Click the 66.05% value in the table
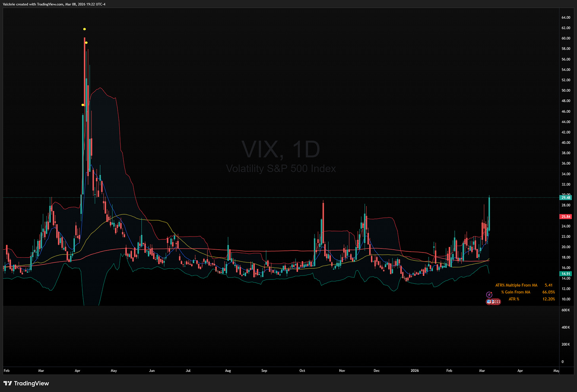Viewport: 577px width, 392px height. (x=548, y=292)
